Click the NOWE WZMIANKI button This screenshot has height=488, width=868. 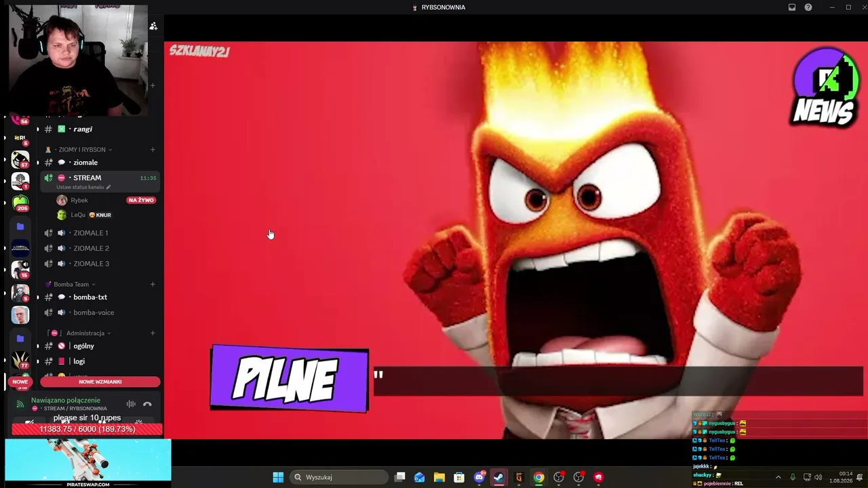pos(100,382)
